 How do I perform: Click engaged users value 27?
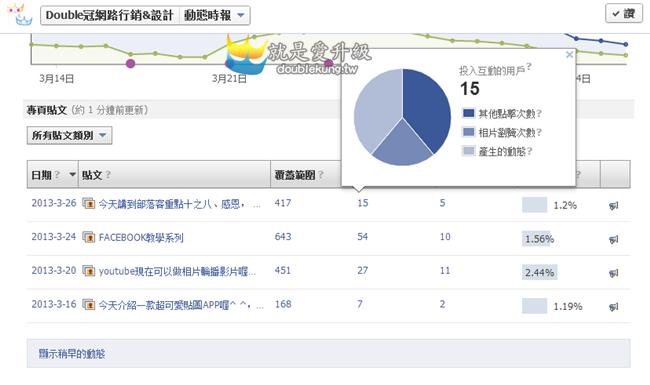[x=363, y=271]
